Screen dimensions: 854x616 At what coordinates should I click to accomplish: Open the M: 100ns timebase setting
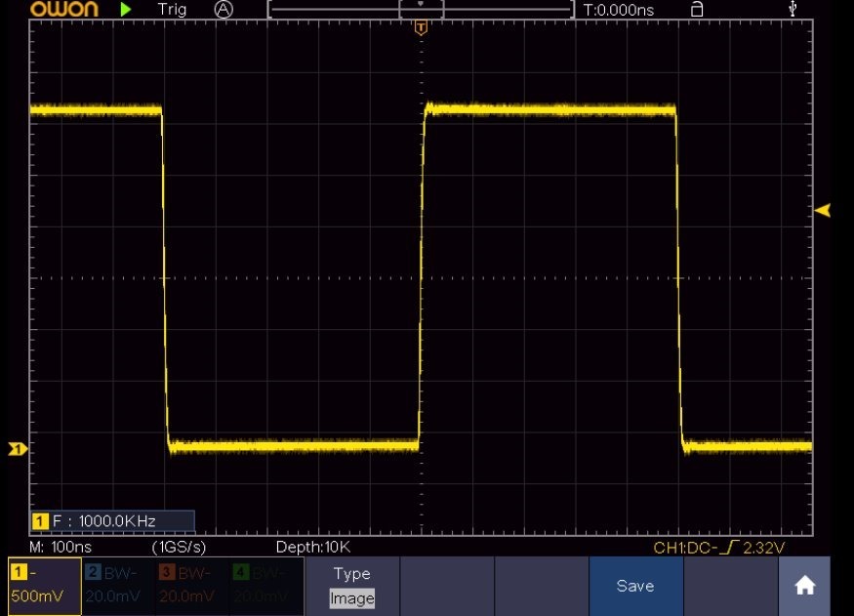point(59,547)
